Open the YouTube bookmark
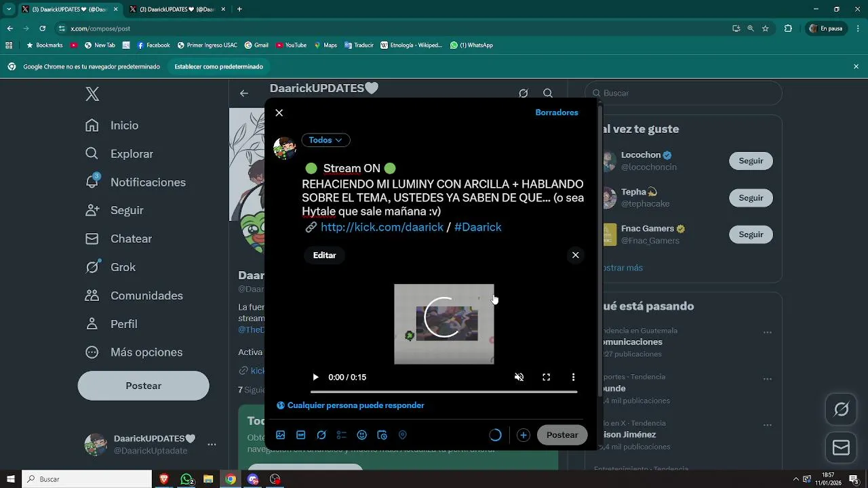The height and width of the screenshot is (488, 868). click(x=291, y=45)
